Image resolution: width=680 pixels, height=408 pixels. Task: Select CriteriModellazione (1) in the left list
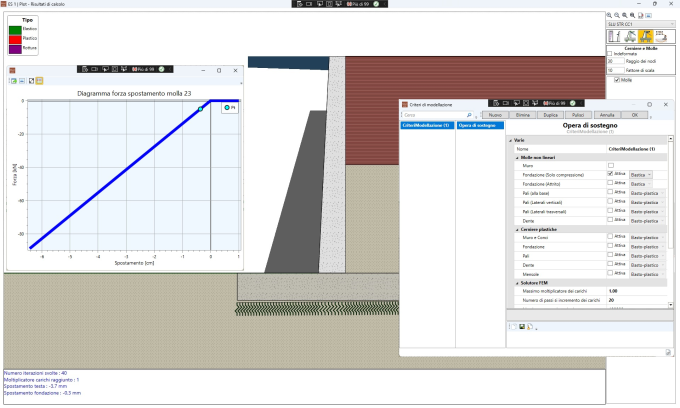[x=427, y=125]
